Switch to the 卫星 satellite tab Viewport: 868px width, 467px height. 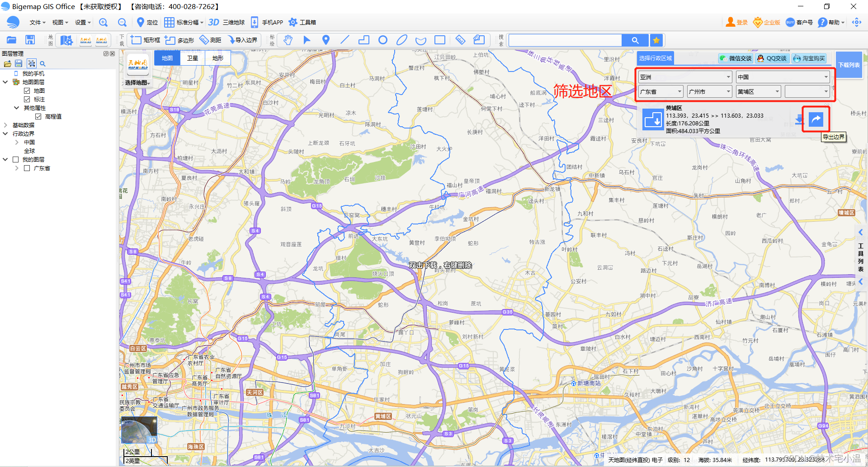192,57
